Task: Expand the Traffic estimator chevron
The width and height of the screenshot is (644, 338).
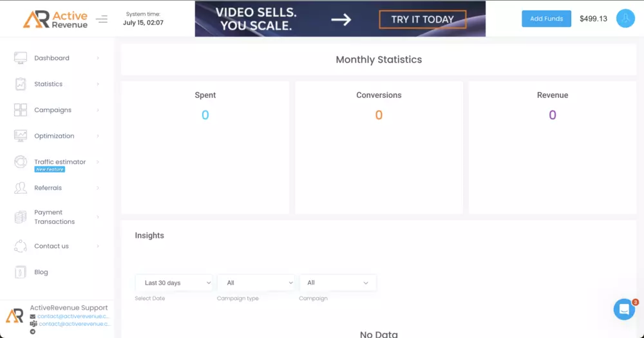Action: [x=98, y=162]
